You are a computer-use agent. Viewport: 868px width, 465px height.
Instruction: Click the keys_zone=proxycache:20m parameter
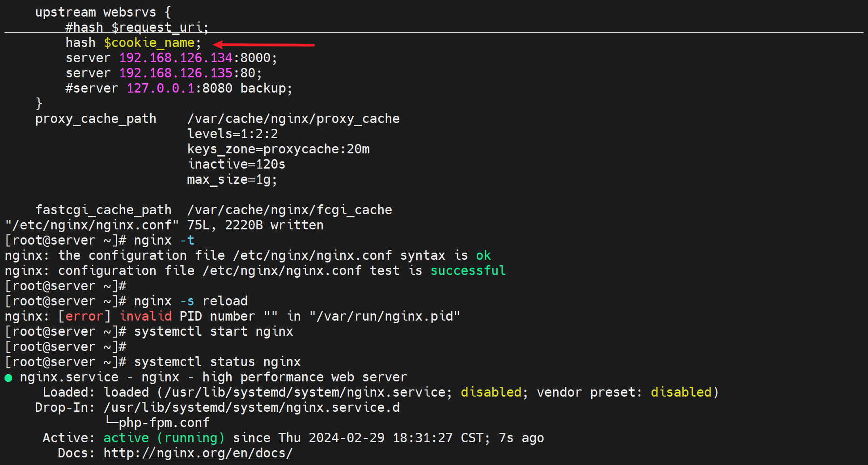tap(278, 149)
